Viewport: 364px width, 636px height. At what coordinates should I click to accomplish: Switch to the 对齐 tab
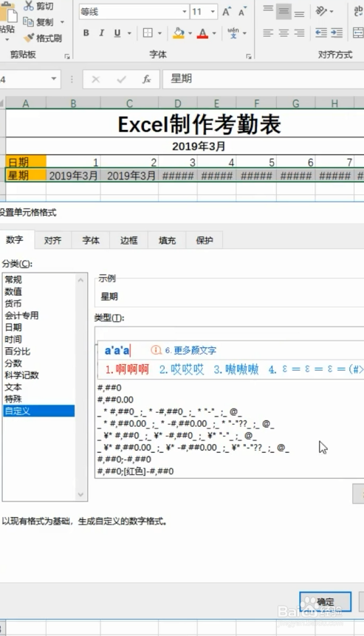pyautogui.click(x=52, y=240)
